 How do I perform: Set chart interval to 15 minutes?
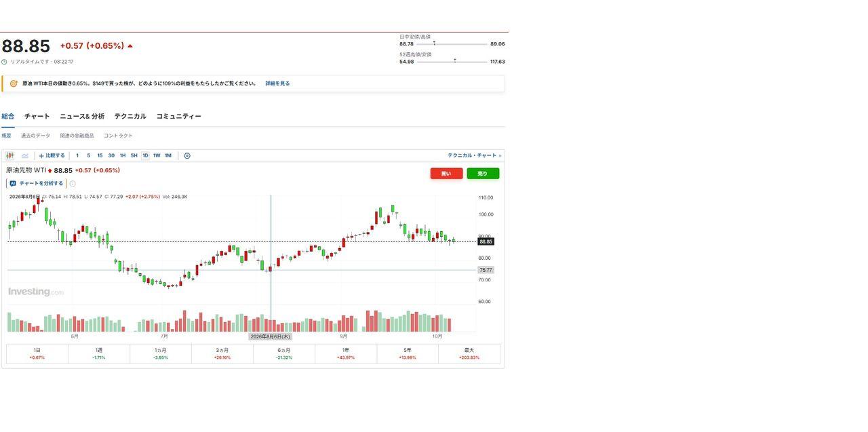(100, 156)
